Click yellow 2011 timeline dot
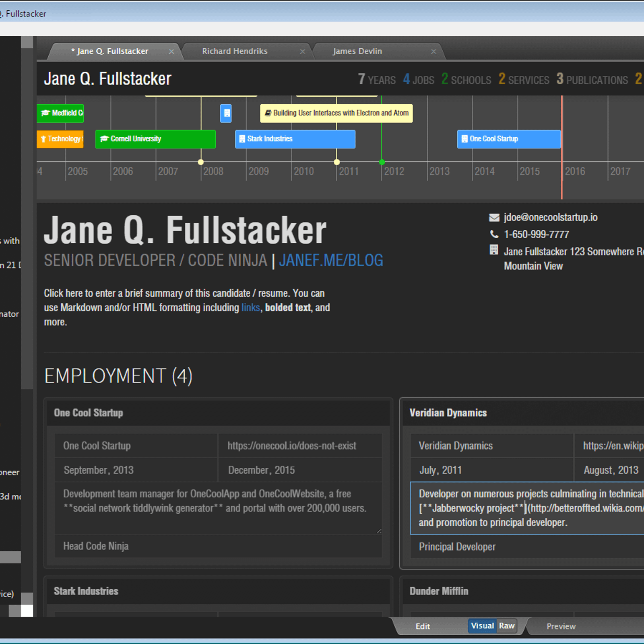This screenshot has height=644, width=644. (337, 162)
